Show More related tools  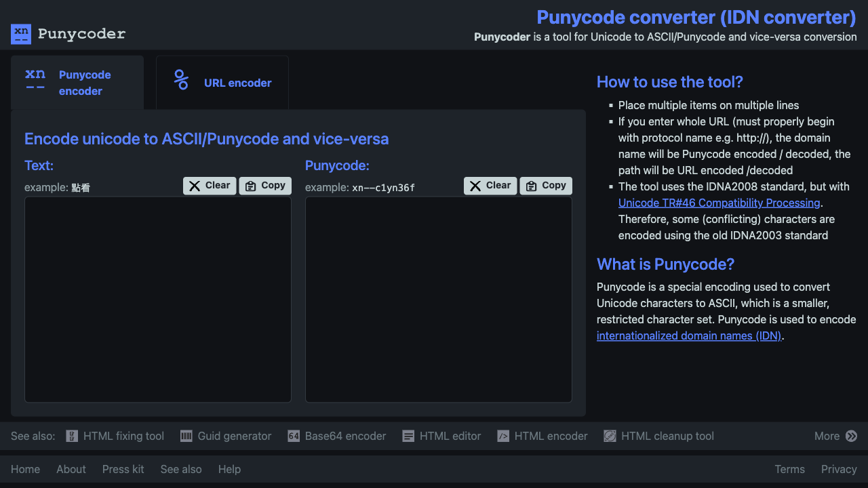[x=835, y=436]
